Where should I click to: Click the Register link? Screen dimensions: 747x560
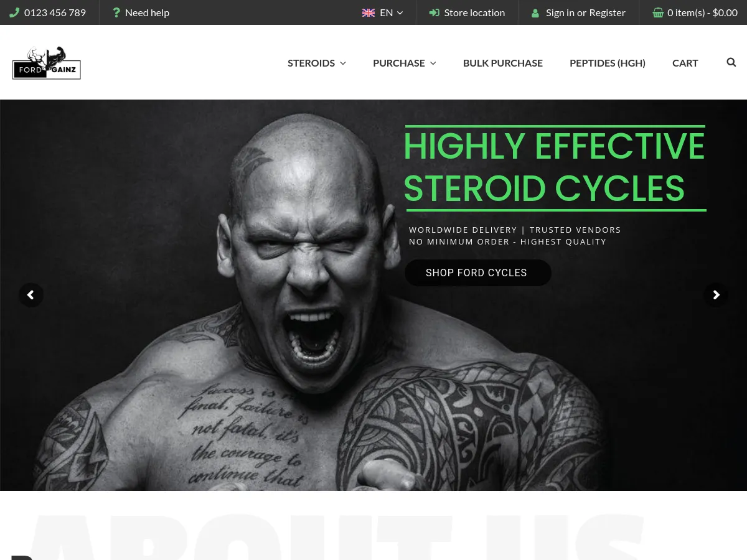[608, 12]
